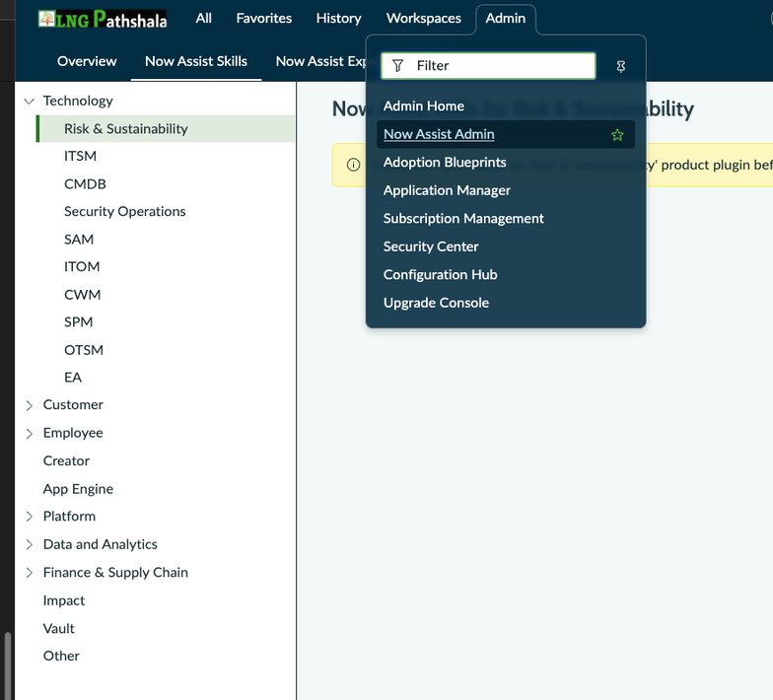Collapse the Technology tree section
Screen dimensions: 773x700
pos(30,101)
